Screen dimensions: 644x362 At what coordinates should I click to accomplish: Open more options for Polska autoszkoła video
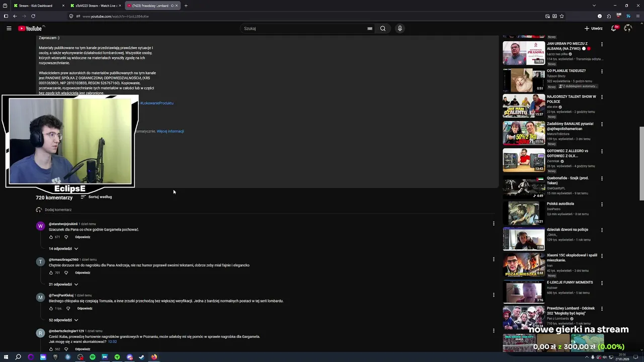[602, 205]
